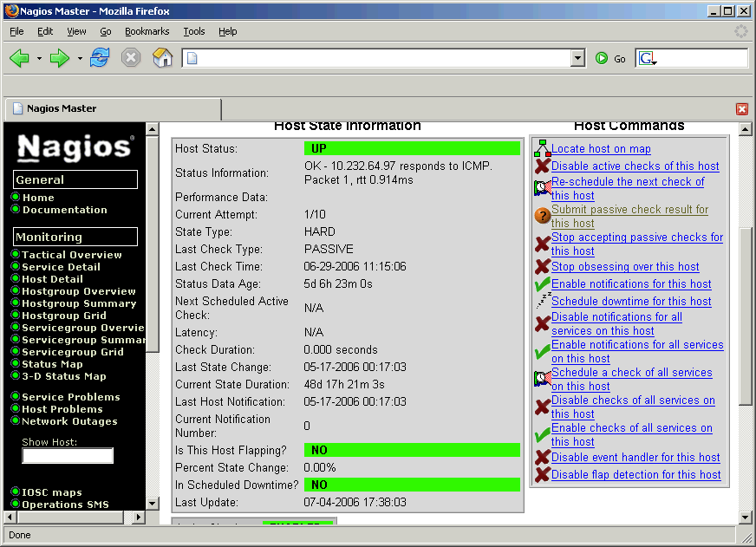Click red X icon for Disable checks of all services

(x=543, y=407)
